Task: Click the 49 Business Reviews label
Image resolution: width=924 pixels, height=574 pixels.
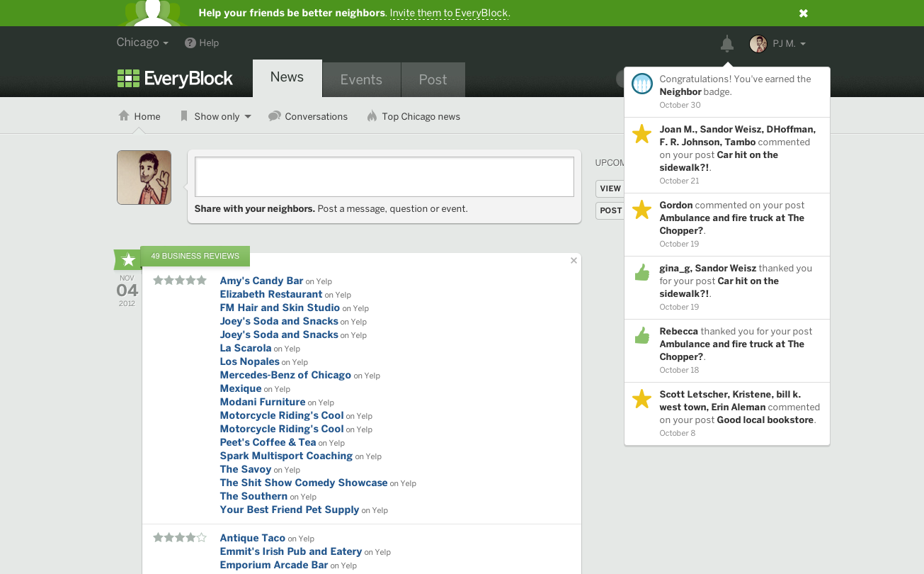Action: (195, 256)
